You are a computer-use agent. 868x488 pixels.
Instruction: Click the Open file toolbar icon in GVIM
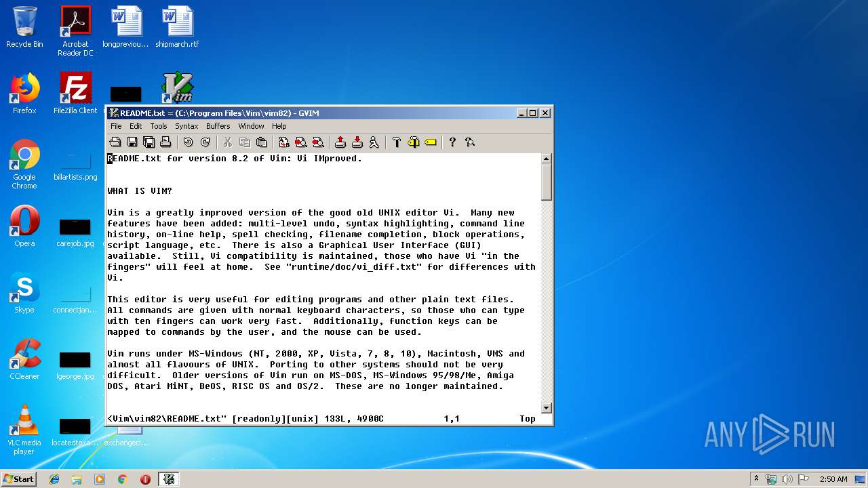115,142
